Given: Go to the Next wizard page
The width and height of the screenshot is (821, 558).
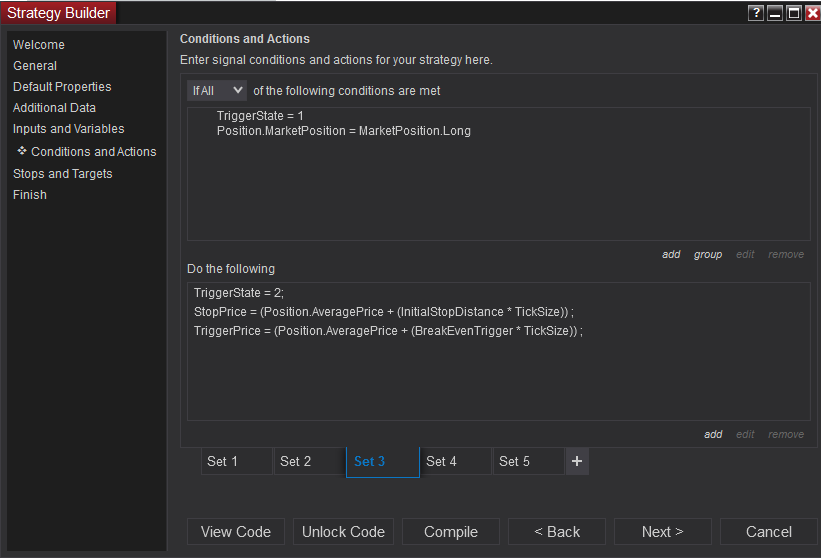Looking at the screenshot, I should point(662,532).
